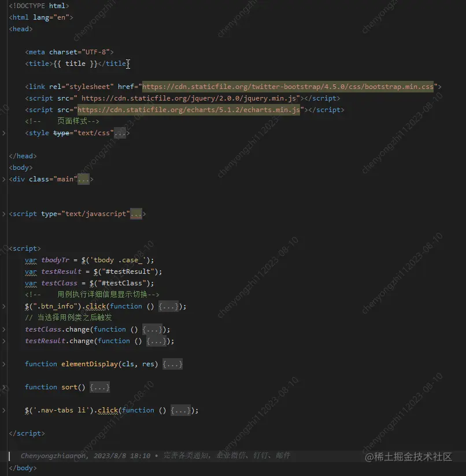Click the closing </head> tag
Image resolution: width=466 pixels, height=476 pixels.
coord(23,156)
